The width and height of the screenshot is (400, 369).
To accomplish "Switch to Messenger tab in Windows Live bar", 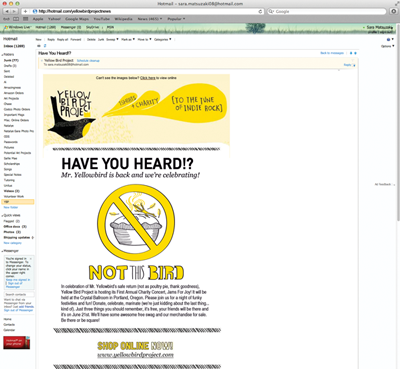I will [71, 27].
